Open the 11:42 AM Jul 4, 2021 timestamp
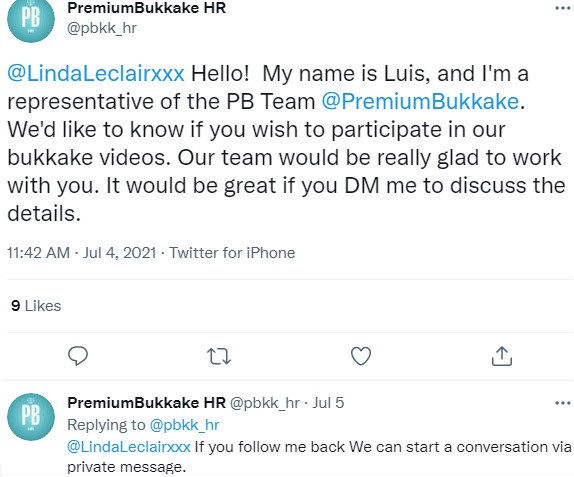 point(82,253)
